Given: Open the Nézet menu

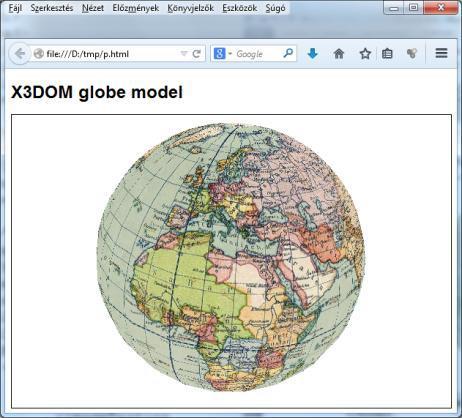Looking at the screenshot, I should (x=93, y=8).
